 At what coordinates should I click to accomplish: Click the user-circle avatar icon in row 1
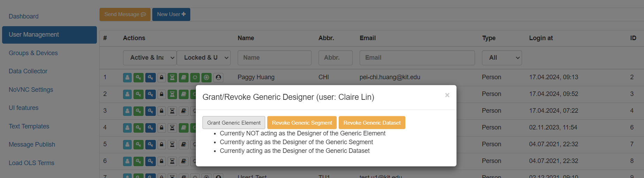219,77
